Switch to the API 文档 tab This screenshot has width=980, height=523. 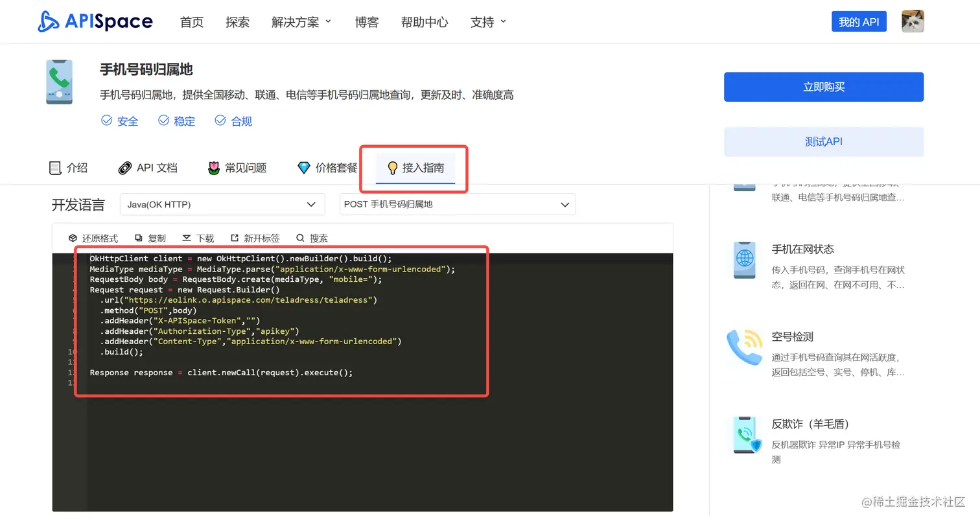(148, 168)
